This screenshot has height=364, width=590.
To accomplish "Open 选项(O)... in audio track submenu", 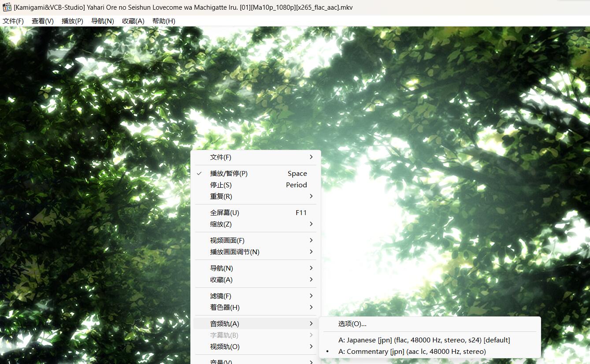I will coord(430,324).
